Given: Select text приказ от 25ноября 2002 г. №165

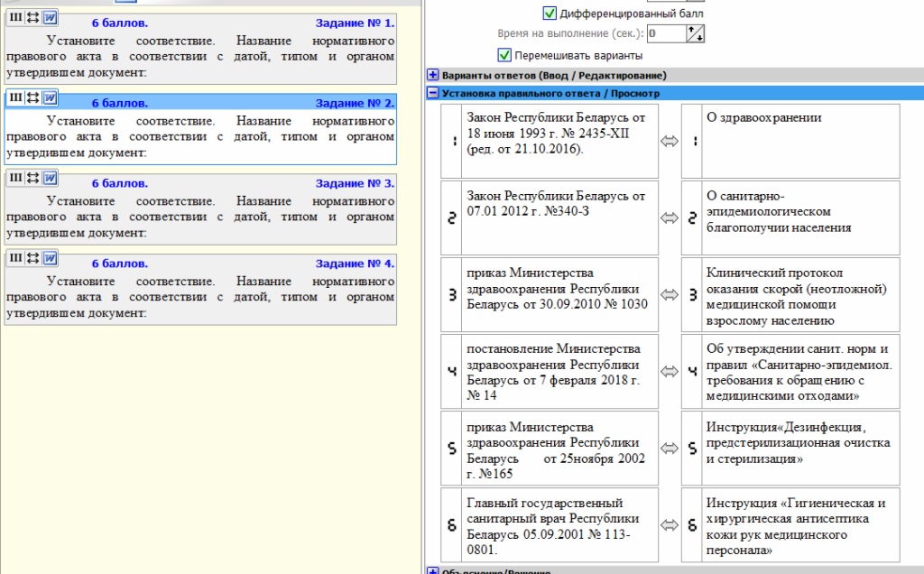Looking at the screenshot, I should pyautogui.click(x=556, y=450).
